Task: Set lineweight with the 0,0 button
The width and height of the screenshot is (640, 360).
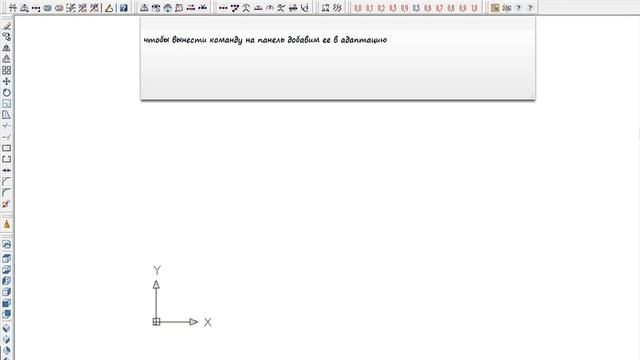Action: pyautogui.click(x=358, y=8)
